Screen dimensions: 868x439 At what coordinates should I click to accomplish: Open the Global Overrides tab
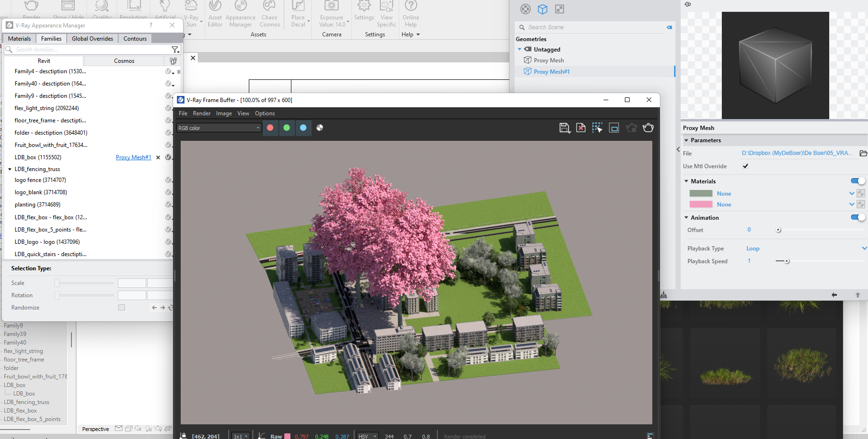(x=92, y=39)
